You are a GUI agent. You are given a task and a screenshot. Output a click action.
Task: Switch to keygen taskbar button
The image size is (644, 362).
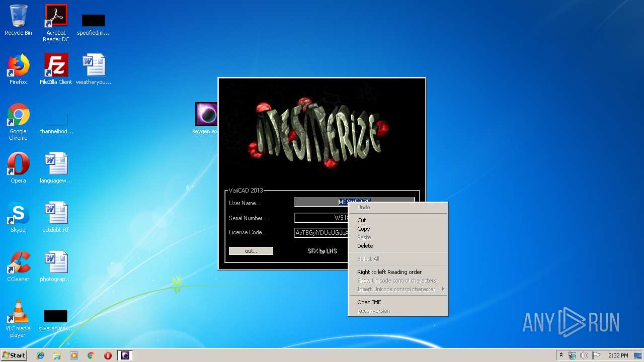[x=125, y=355]
